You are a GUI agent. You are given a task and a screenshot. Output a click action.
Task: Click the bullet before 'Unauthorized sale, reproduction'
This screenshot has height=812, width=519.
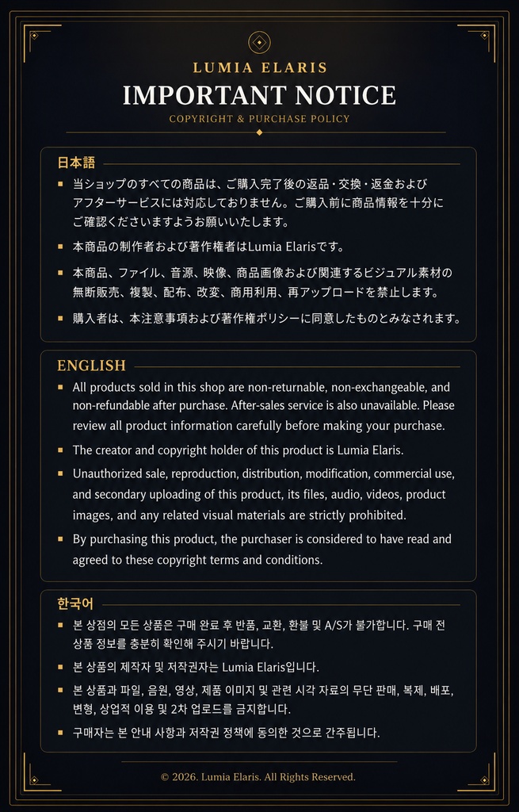[60, 473]
